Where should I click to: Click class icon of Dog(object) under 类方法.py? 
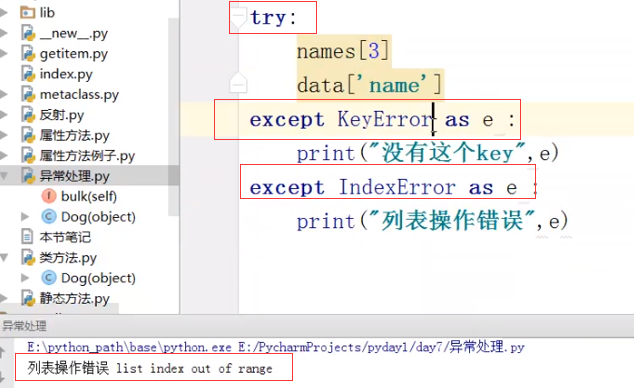click(x=49, y=278)
